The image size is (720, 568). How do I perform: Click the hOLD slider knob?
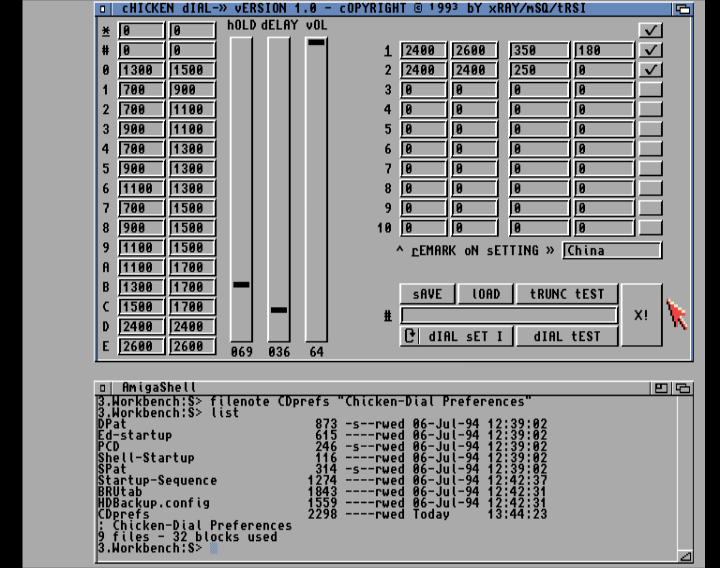coord(241,285)
